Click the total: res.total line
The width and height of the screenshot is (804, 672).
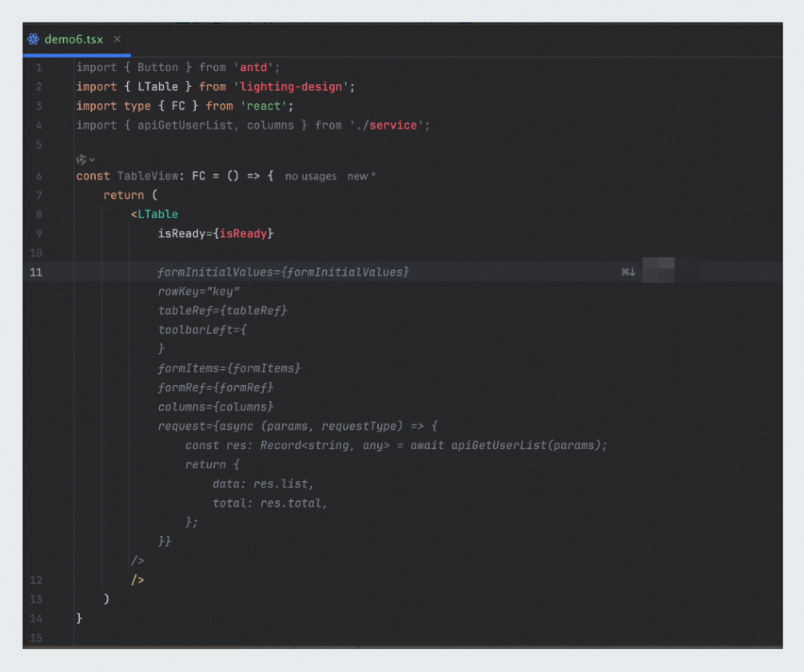click(x=269, y=503)
